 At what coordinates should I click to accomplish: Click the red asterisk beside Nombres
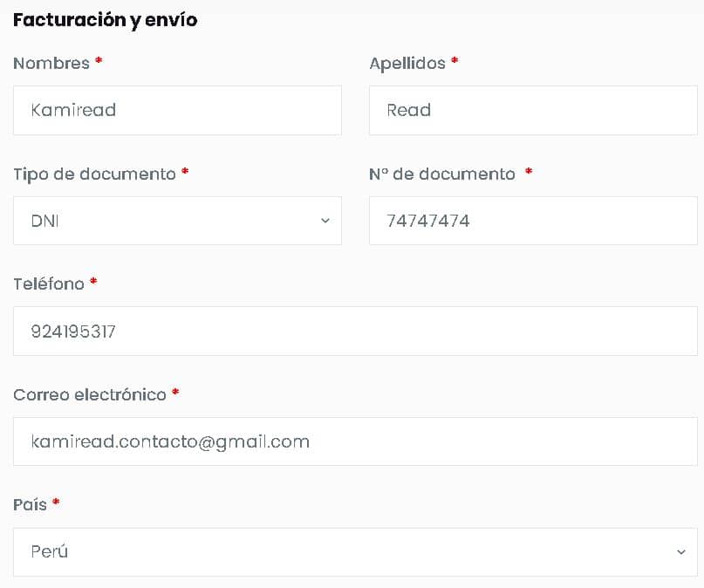tap(99, 62)
